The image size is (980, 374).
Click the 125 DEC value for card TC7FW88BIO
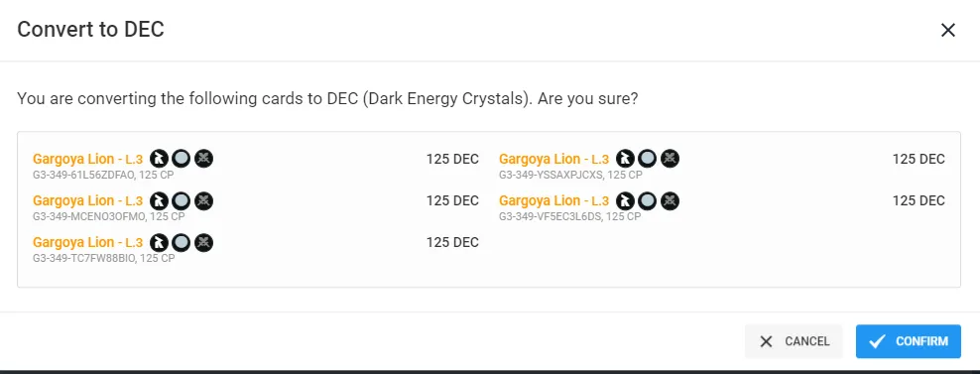click(452, 242)
